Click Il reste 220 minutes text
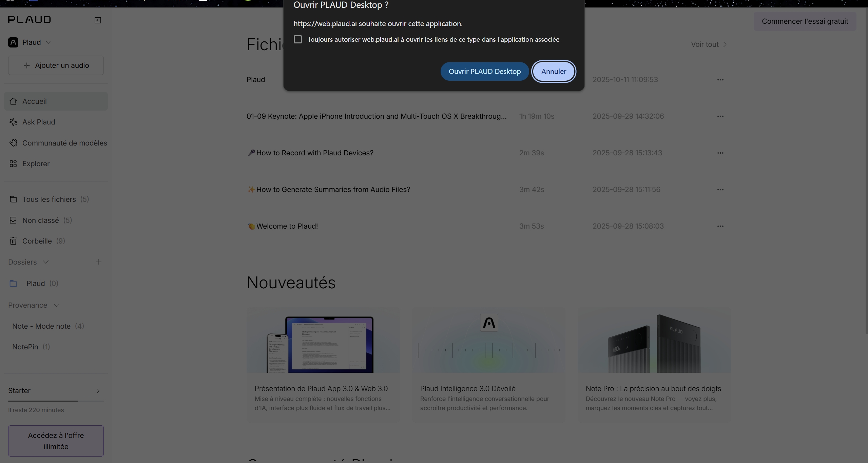Image resolution: width=868 pixels, height=463 pixels. pos(36,410)
